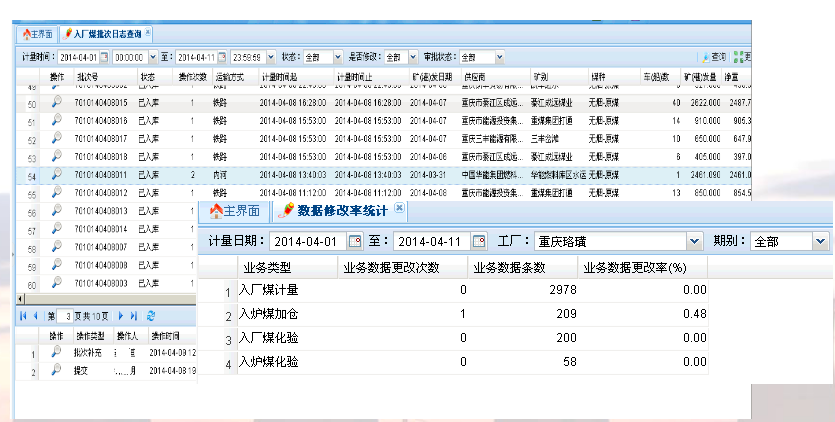
Task: Click the page number input field
Action: click(x=67, y=316)
